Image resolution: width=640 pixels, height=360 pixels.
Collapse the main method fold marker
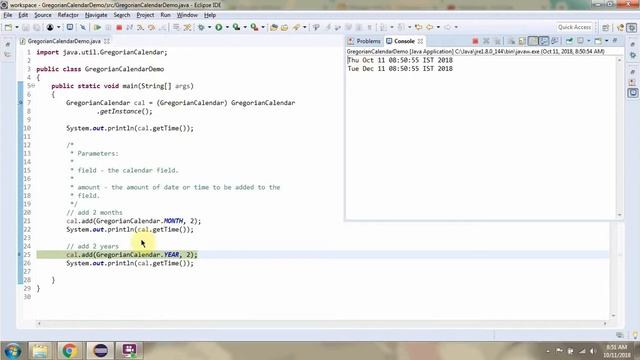click(x=33, y=86)
